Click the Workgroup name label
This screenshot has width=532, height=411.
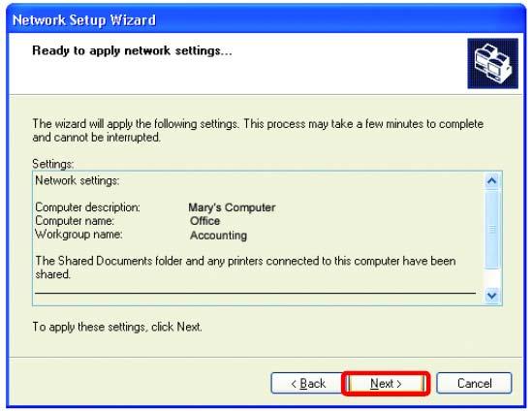coord(78,235)
